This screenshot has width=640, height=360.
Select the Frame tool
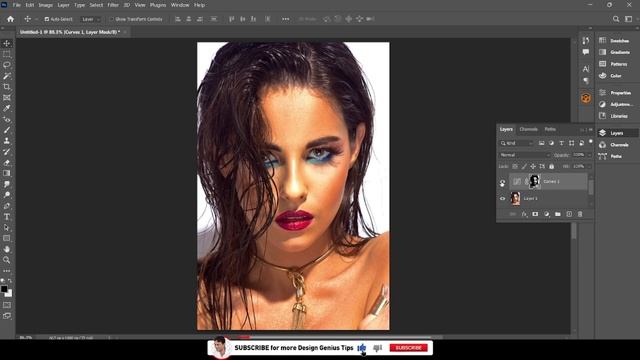pyautogui.click(x=7, y=98)
